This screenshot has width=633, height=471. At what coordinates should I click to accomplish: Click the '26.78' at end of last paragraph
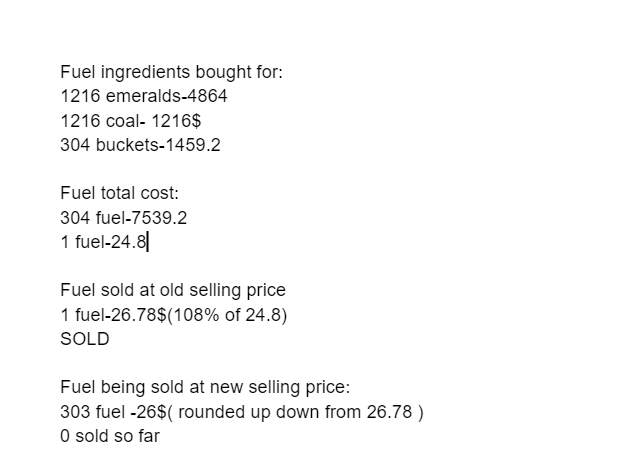(389, 412)
